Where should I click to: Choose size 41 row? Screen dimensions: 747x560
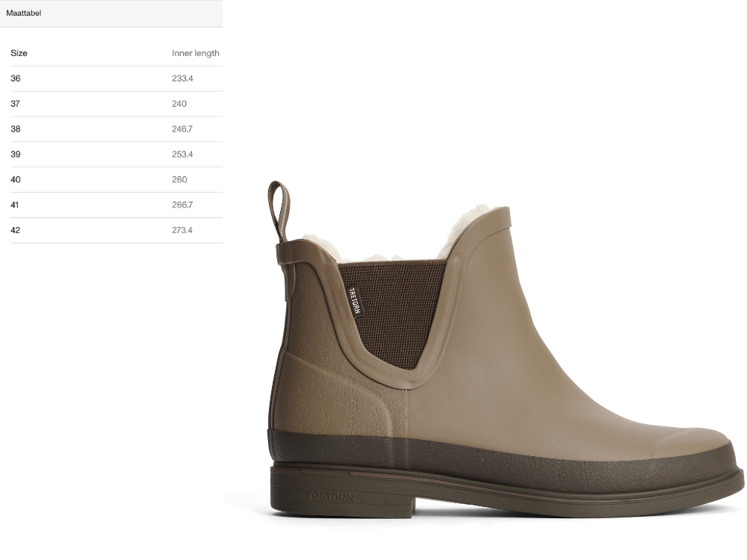16,205
